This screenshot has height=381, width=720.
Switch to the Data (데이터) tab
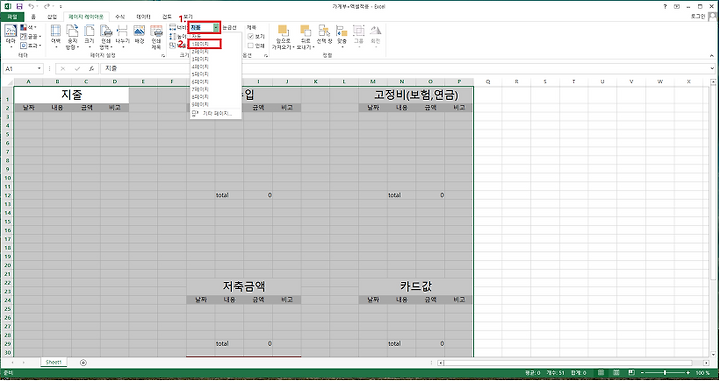point(143,17)
